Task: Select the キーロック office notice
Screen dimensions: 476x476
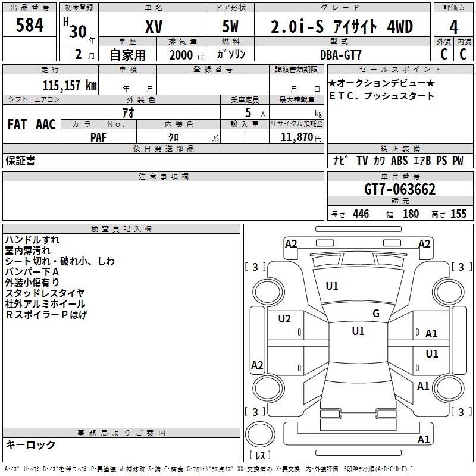Action: point(30,444)
